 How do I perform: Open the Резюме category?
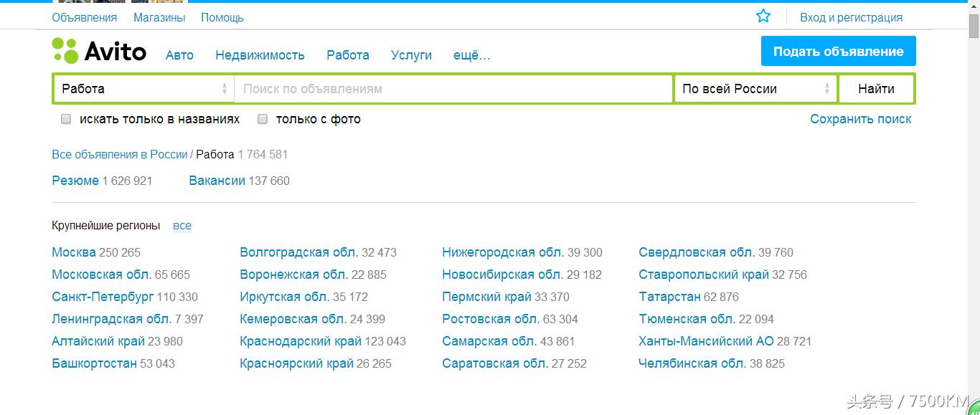75,181
